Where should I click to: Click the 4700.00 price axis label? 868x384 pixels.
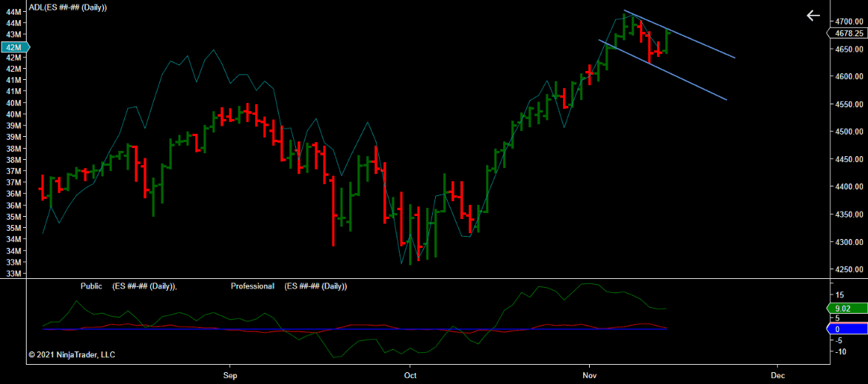click(850, 21)
